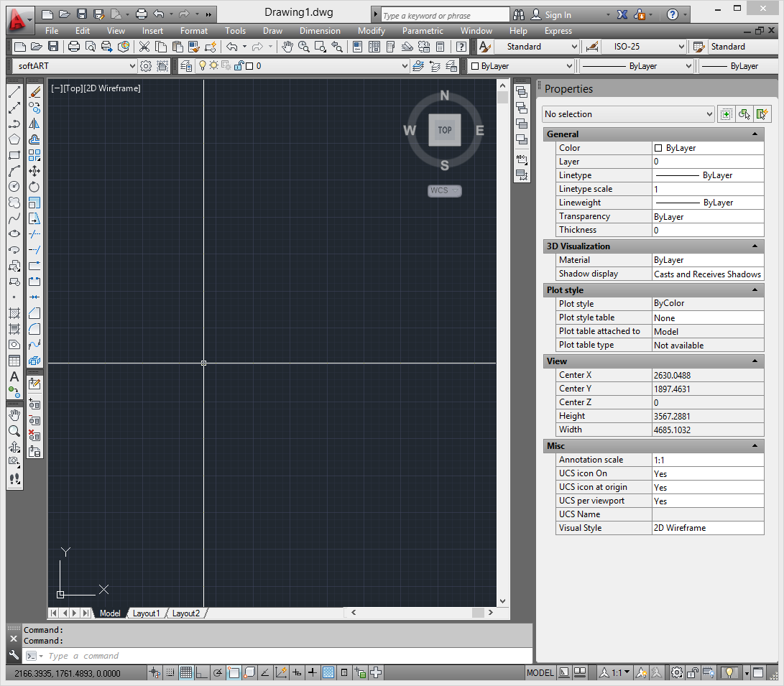Click the Sign In button

(551, 14)
